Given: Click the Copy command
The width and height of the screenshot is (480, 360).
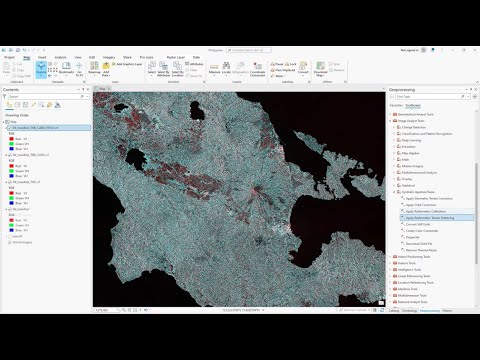Looking at the screenshot, I should pos(18,70).
